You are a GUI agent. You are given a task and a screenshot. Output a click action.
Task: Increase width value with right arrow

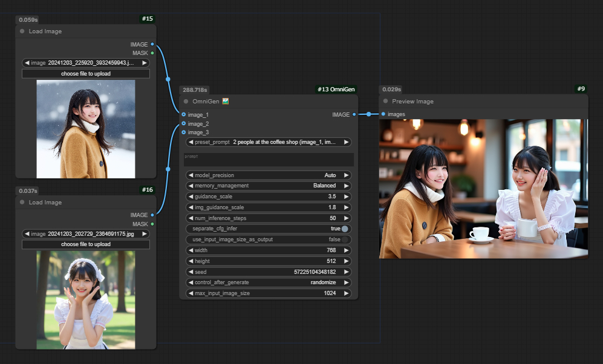click(346, 250)
